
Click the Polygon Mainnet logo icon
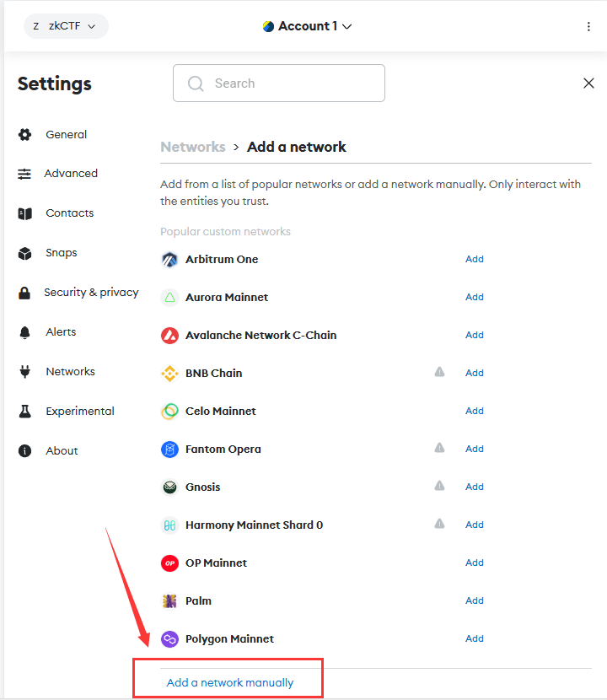169,638
